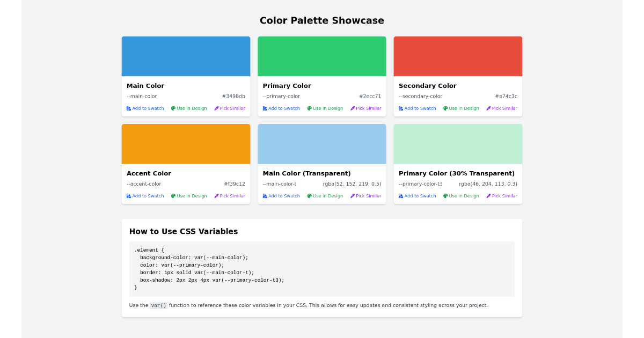This screenshot has width=644, height=338.
Task: Use Primary Color in Design
Action: pos(325,108)
